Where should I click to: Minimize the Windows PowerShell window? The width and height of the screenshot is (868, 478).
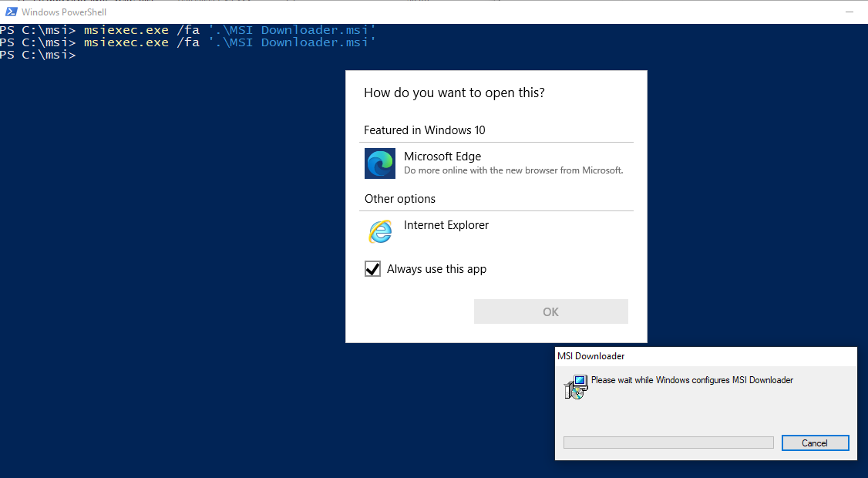pyautogui.click(x=848, y=12)
